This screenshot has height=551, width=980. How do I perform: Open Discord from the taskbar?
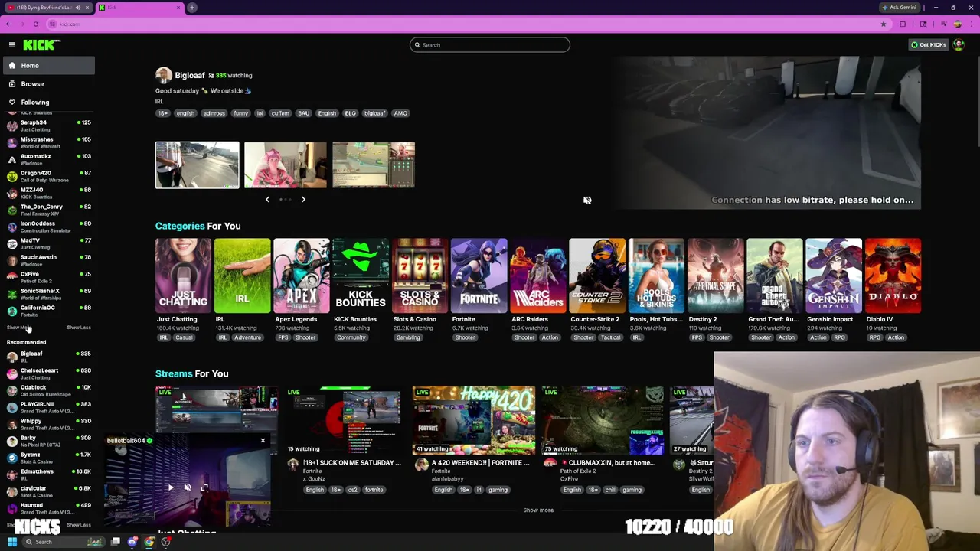pos(132,543)
